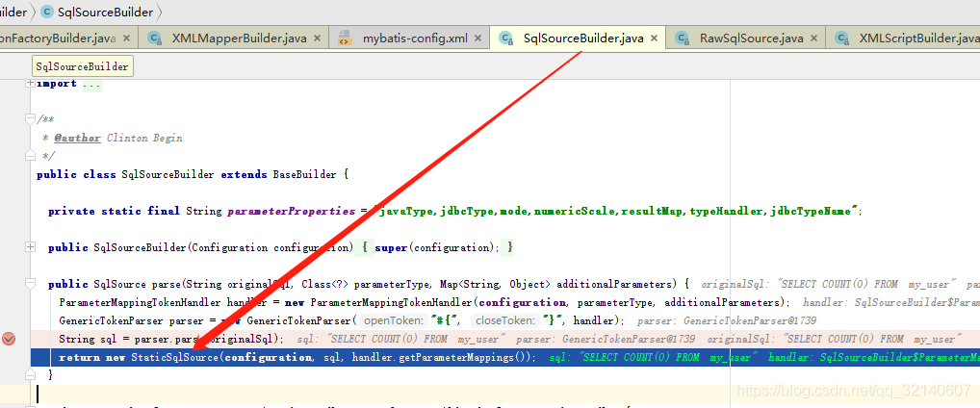This screenshot has width=980, height=408.
Task: Open the XMLScriptBuilder.java tab
Action: point(919,38)
